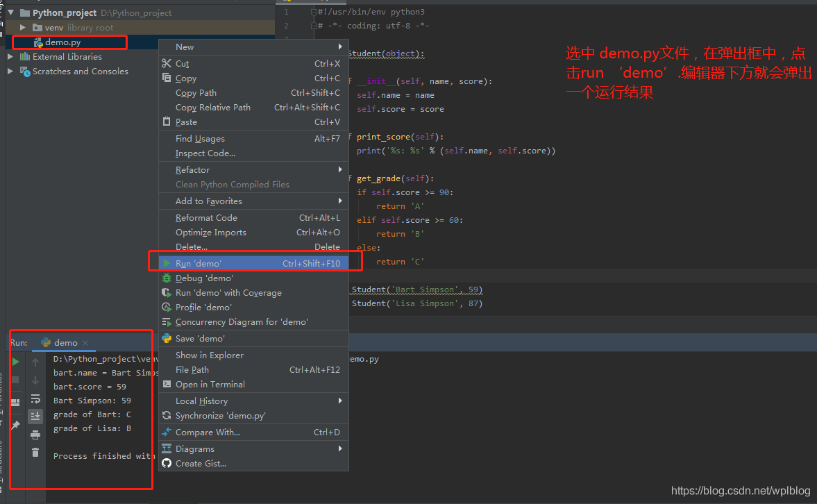
Task: Click output line 'bart.score = 59'
Action: (x=90, y=387)
